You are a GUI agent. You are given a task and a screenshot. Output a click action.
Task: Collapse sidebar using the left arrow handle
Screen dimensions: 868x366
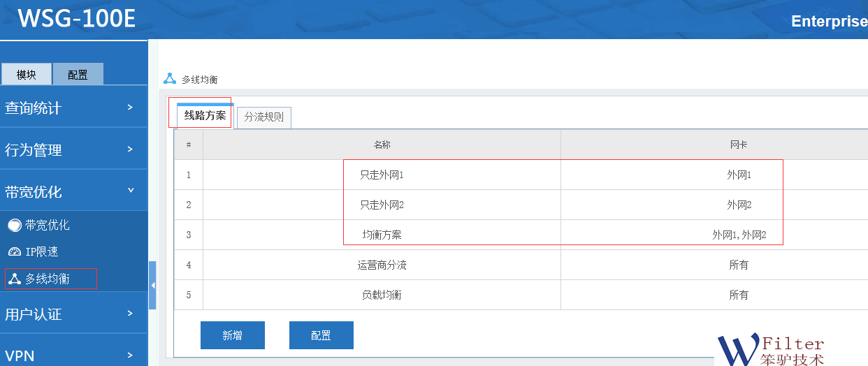tap(152, 285)
